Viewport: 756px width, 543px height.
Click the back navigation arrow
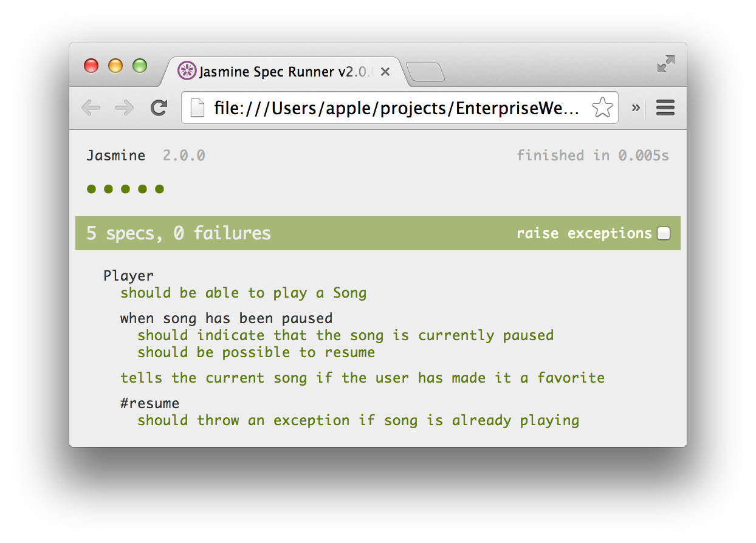pos(91,108)
